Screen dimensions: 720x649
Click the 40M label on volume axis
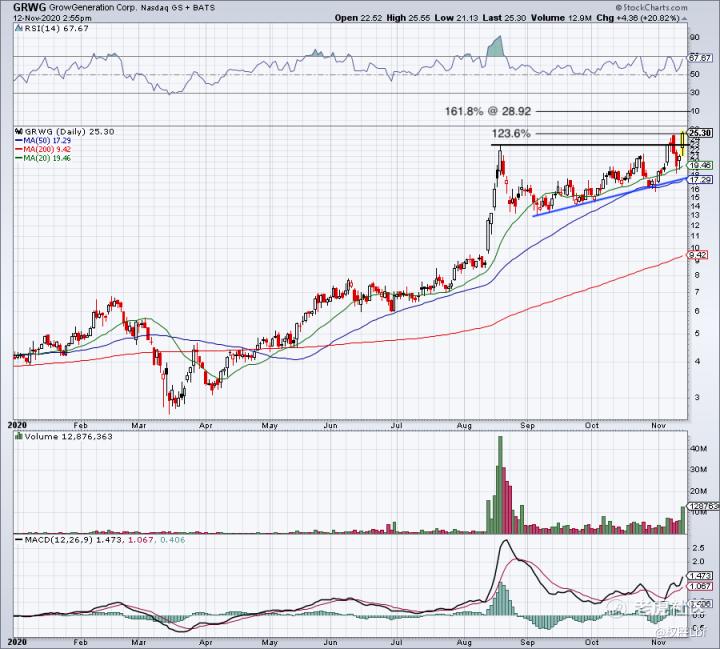698,448
